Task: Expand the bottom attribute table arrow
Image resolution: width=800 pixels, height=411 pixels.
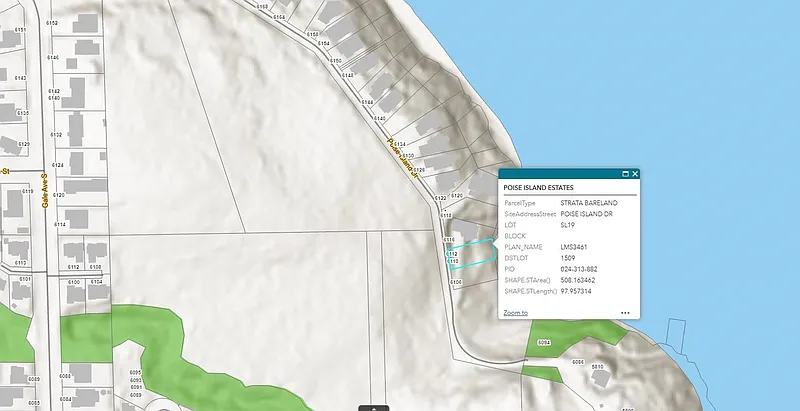Action: coord(373,407)
